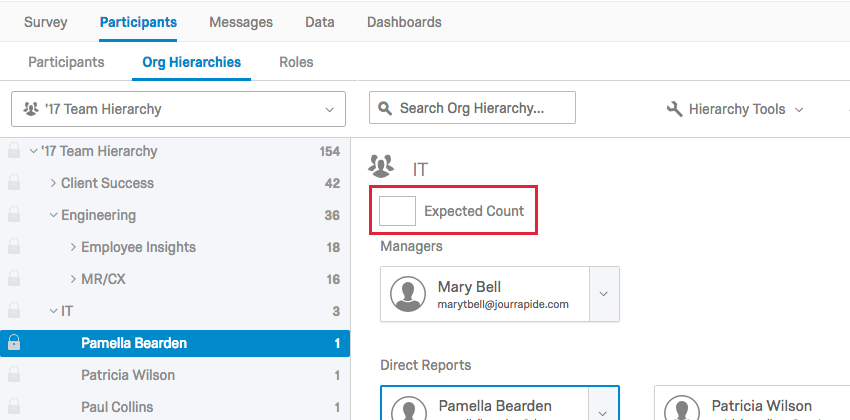
Task: Click the Expected Count input box
Action: click(398, 211)
